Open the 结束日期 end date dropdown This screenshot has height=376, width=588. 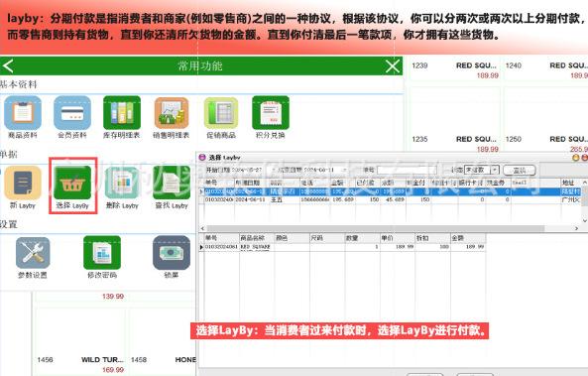coord(344,170)
